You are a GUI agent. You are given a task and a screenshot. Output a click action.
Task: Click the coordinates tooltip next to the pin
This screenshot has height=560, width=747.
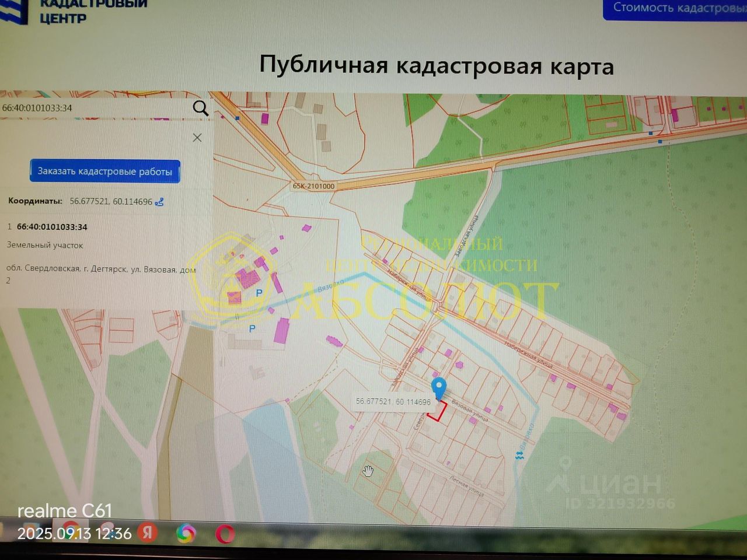(x=393, y=402)
